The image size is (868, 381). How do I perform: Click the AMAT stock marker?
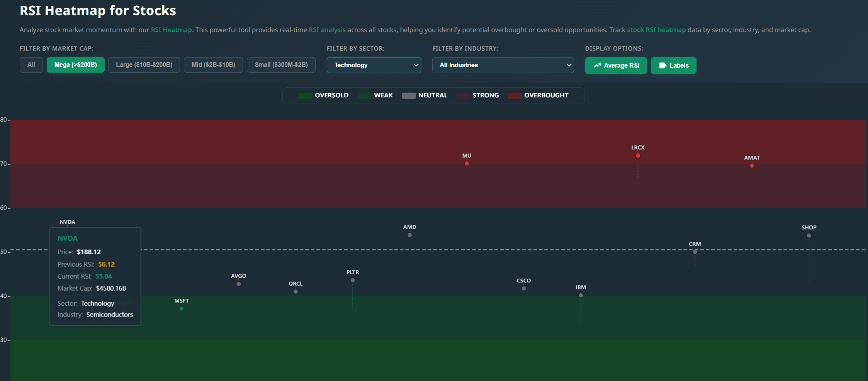click(x=752, y=165)
